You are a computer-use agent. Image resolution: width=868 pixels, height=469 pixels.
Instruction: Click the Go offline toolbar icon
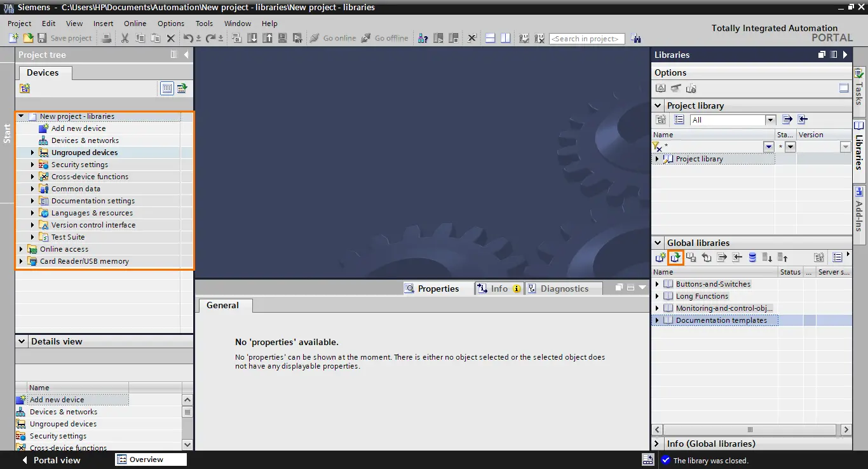[x=366, y=38]
